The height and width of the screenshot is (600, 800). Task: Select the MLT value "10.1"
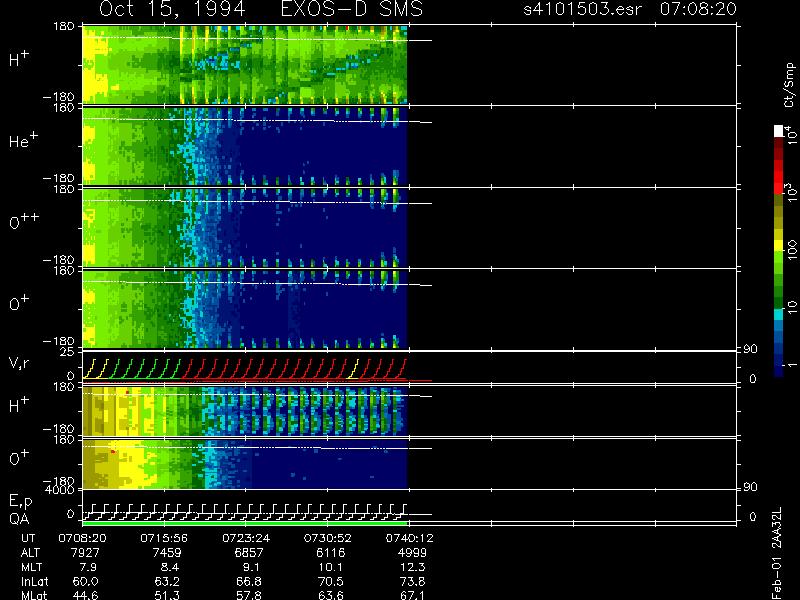(x=330, y=567)
